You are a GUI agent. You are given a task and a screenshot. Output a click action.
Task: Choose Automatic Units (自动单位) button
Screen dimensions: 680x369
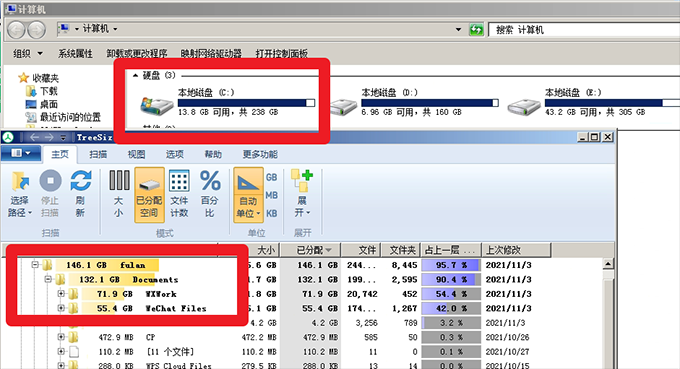pyautogui.click(x=248, y=195)
